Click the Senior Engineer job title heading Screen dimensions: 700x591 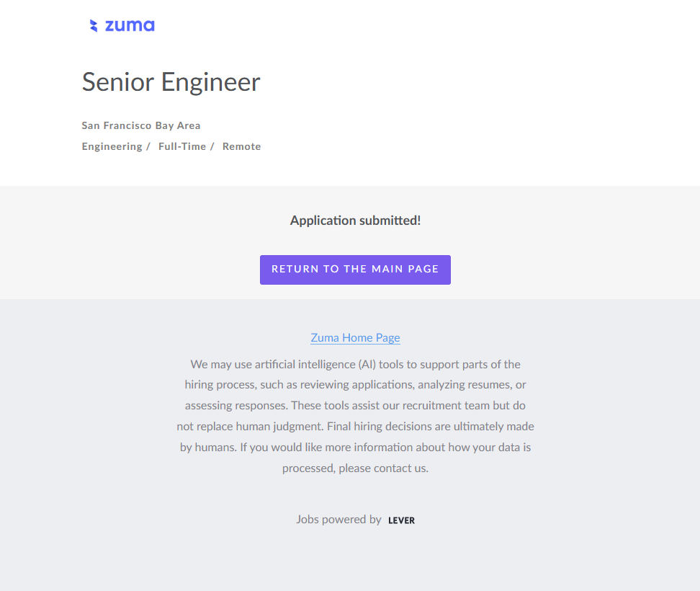171,82
